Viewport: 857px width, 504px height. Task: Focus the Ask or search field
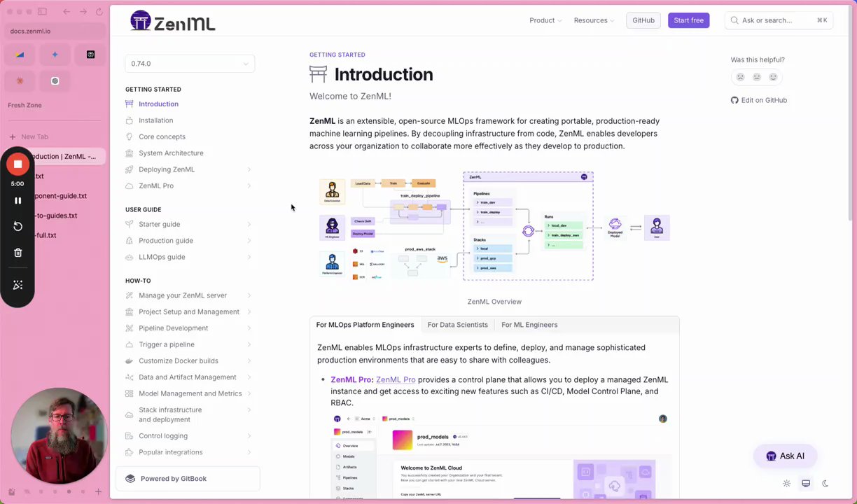[779, 20]
